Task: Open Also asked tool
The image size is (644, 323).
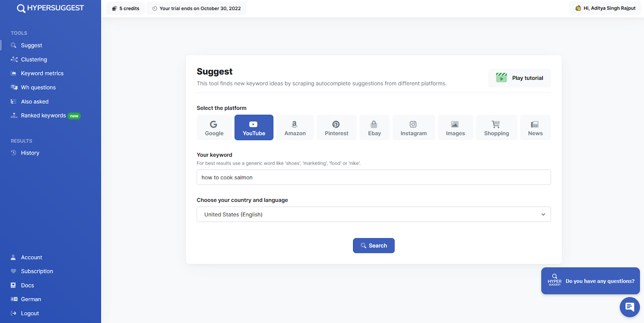Action: (35, 101)
